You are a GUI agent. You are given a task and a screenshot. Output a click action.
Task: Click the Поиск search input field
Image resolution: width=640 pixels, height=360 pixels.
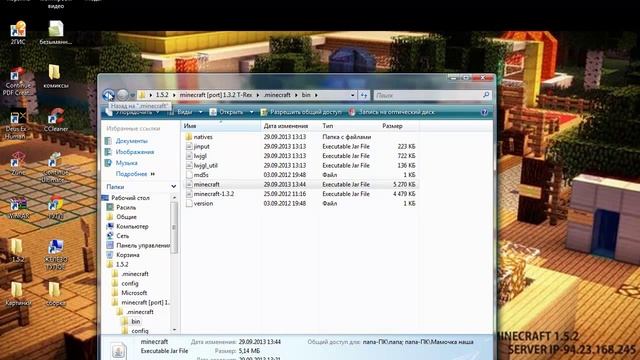tap(428, 95)
